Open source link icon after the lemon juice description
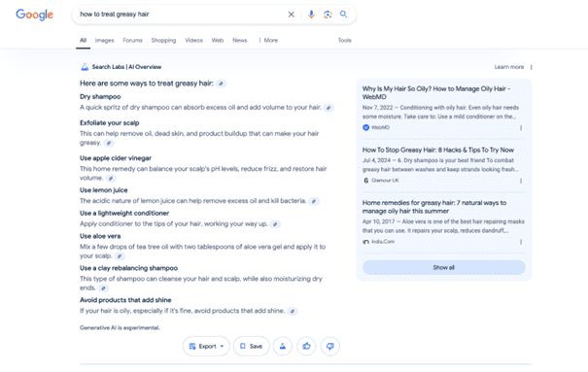588x372 pixels. coord(314,202)
